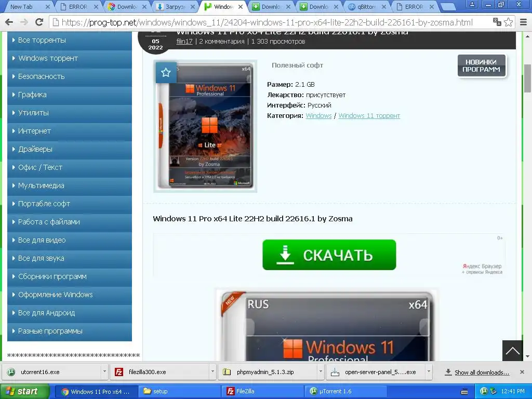The height and width of the screenshot is (399, 532).
Task: Open the translate page icon in address bar
Action: [497, 22]
